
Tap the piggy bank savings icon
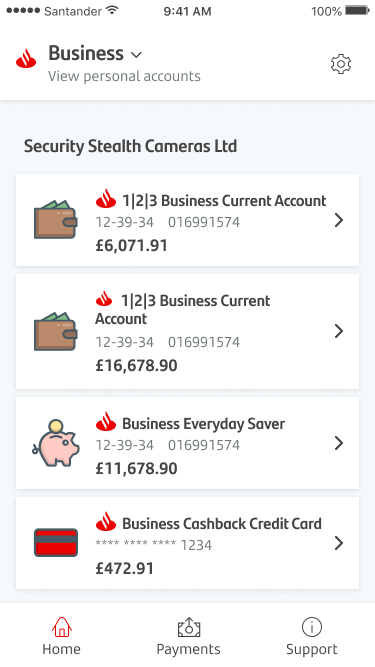(56, 443)
